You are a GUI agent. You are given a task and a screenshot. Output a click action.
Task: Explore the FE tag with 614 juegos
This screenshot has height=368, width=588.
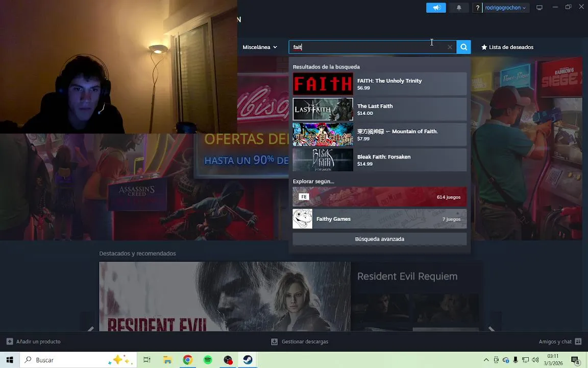click(x=380, y=197)
